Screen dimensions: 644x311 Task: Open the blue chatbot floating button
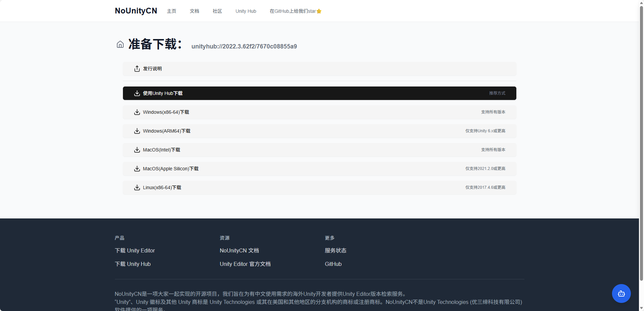[x=621, y=293]
